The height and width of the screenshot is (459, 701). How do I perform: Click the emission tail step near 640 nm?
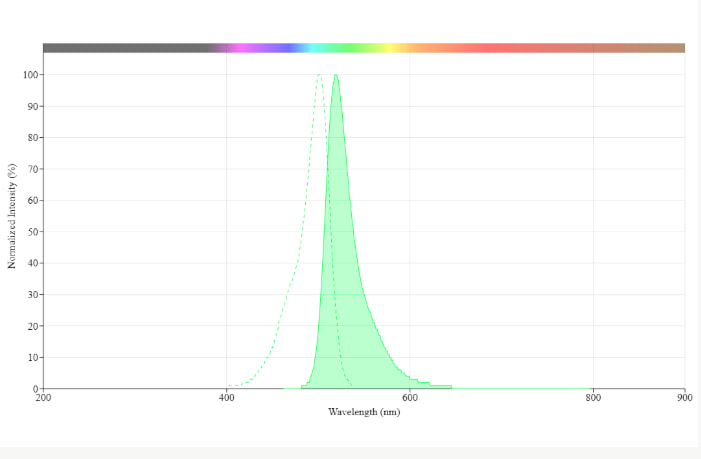pyautogui.click(x=442, y=385)
